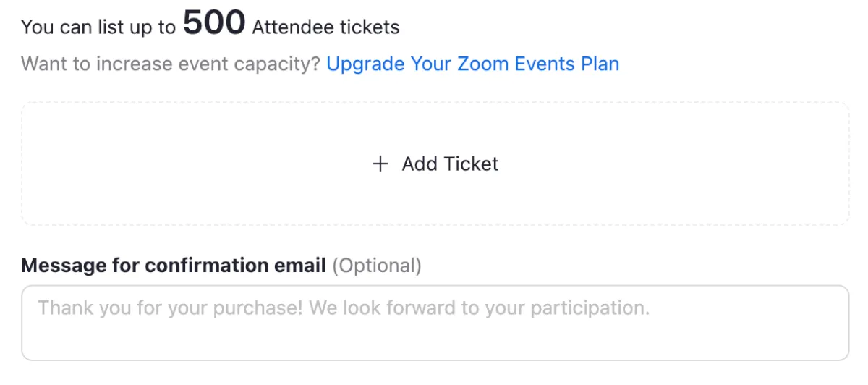This screenshot has width=868, height=385.
Task: Click the word "Ticket" in Add Ticket
Action: pos(471,164)
